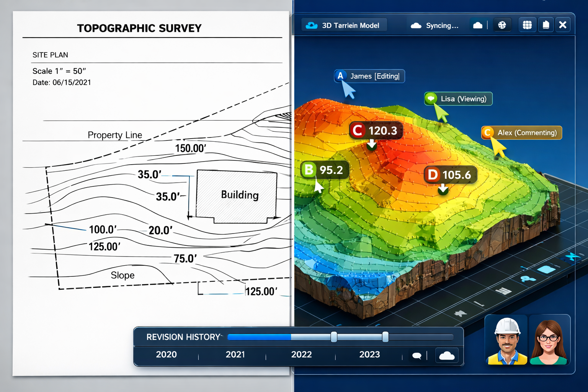The width and height of the screenshot is (588, 392).
Task: Select the globe icon in the top toolbar
Action: [x=502, y=24]
